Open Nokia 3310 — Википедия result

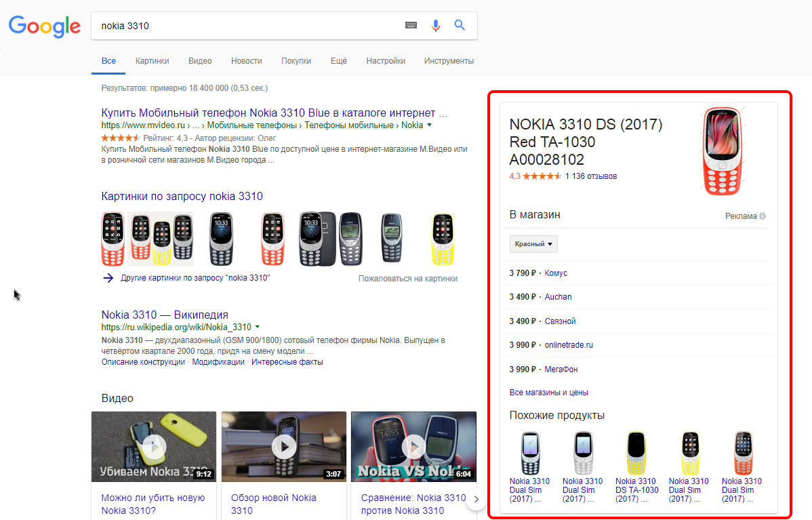[165, 315]
